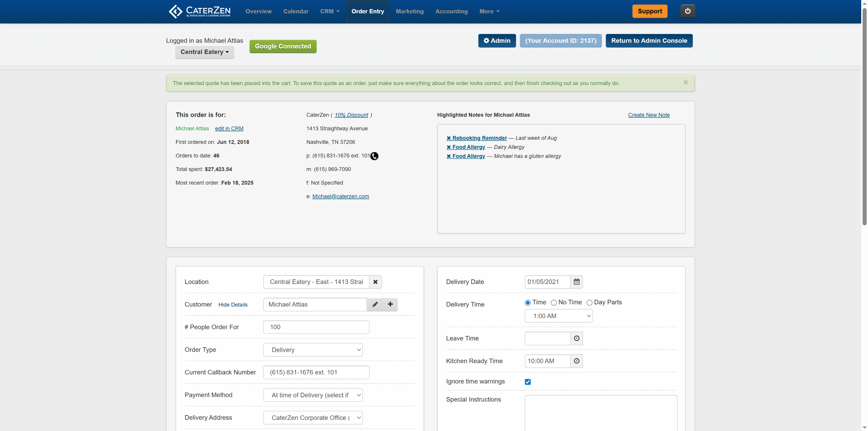
Task: Open the Payment Method dropdown
Action: 313,395
